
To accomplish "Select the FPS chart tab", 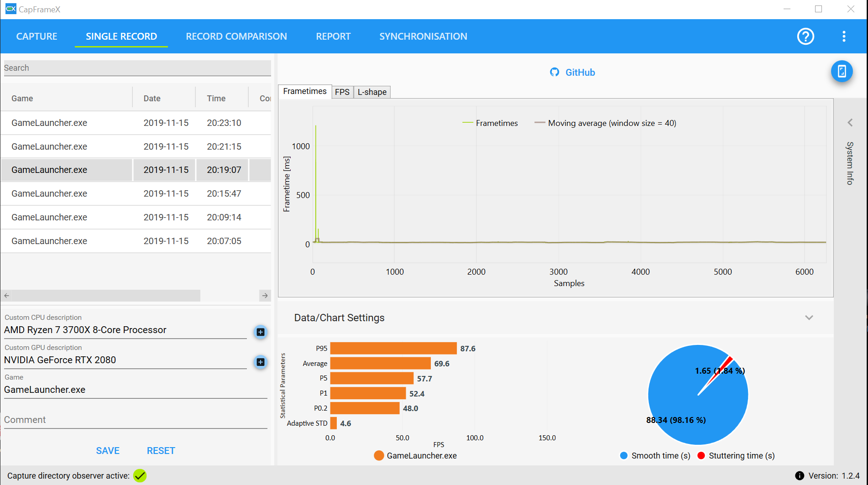I will [x=342, y=92].
